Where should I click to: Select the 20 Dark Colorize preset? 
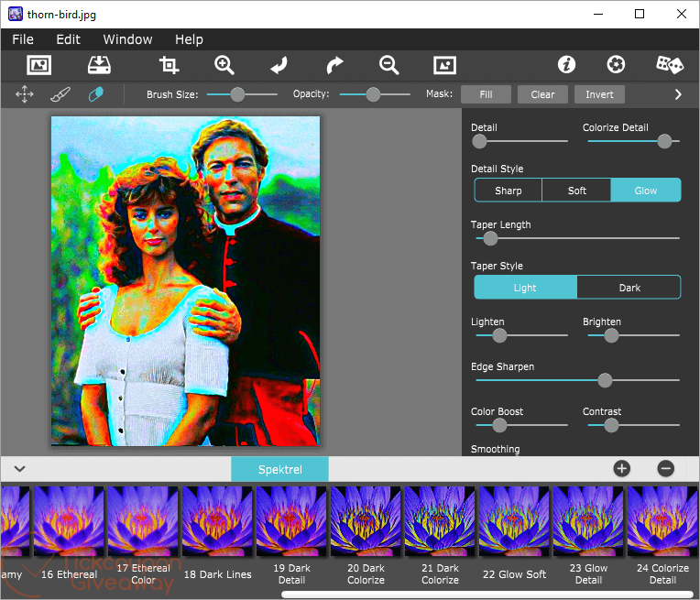[x=366, y=521]
